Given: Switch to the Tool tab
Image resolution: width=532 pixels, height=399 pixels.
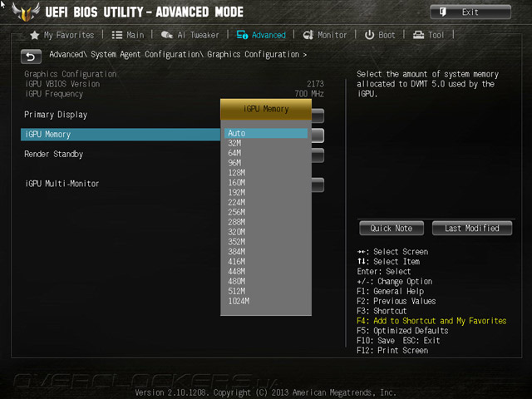Looking at the screenshot, I should (429, 35).
